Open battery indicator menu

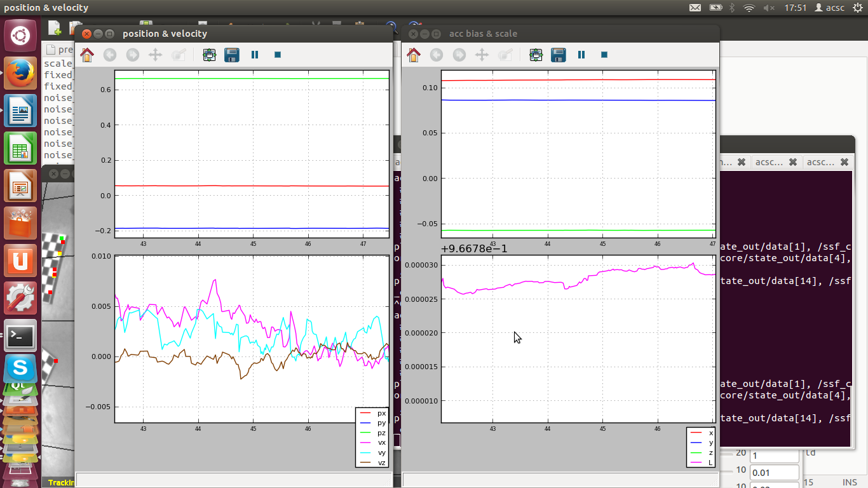(x=715, y=8)
